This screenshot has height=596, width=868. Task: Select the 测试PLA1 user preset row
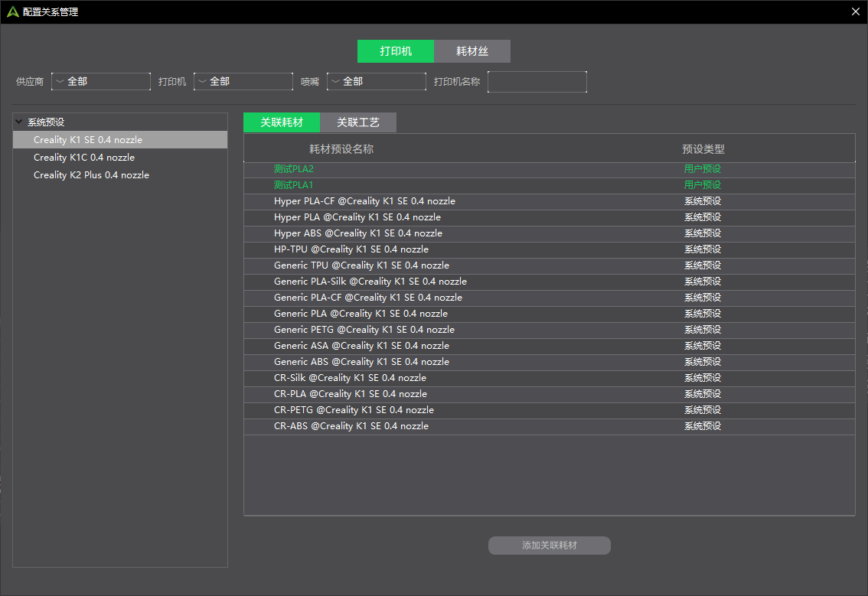click(x=294, y=184)
